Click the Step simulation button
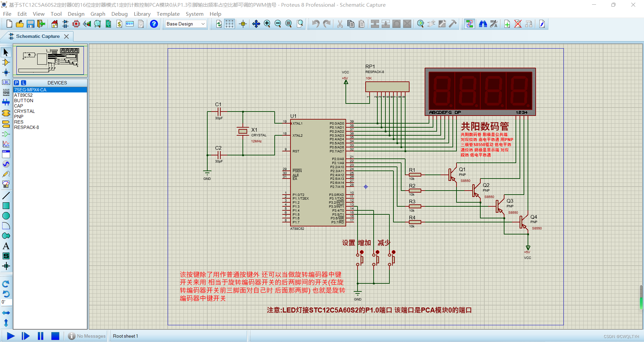The height and width of the screenshot is (342, 644). pyautogui.click(x=25, y=336)
